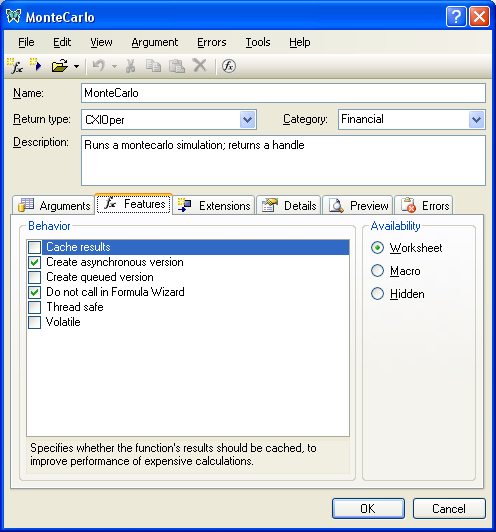The width and height of the screenshot is (496, 532).
Task: Click in the Description text field
Action: 283,160
